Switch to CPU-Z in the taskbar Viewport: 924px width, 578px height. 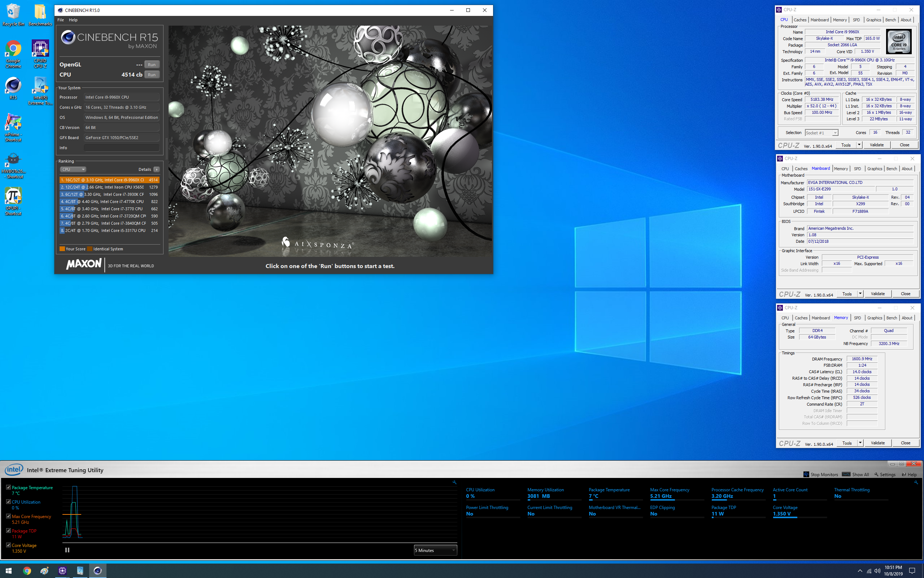tap(62, 571)
